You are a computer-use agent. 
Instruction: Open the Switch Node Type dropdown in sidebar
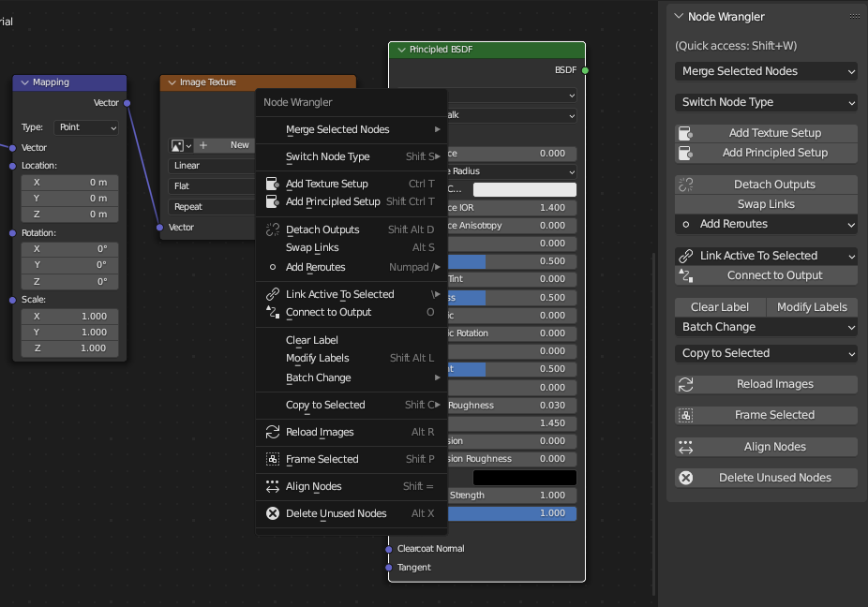click(766, 102)
